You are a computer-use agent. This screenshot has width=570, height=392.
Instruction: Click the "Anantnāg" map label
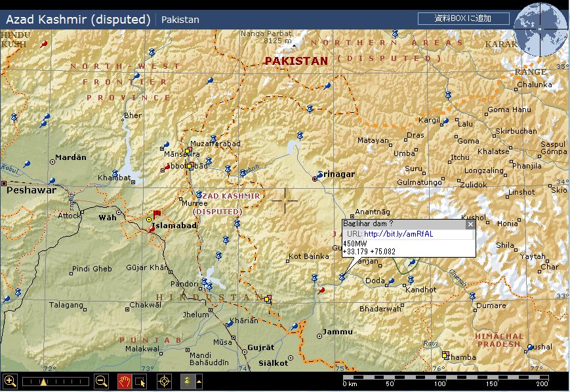pyautogui.click(x=373, y=212)
